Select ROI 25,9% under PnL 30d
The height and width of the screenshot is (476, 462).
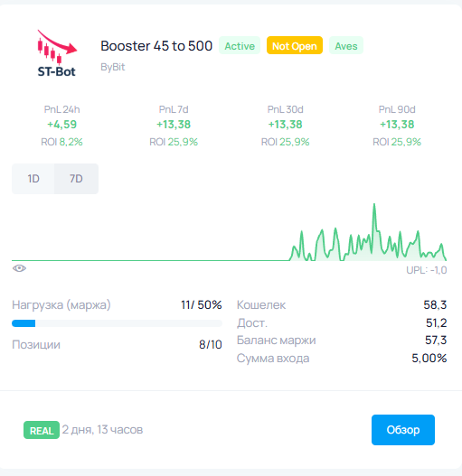(285, 142)
